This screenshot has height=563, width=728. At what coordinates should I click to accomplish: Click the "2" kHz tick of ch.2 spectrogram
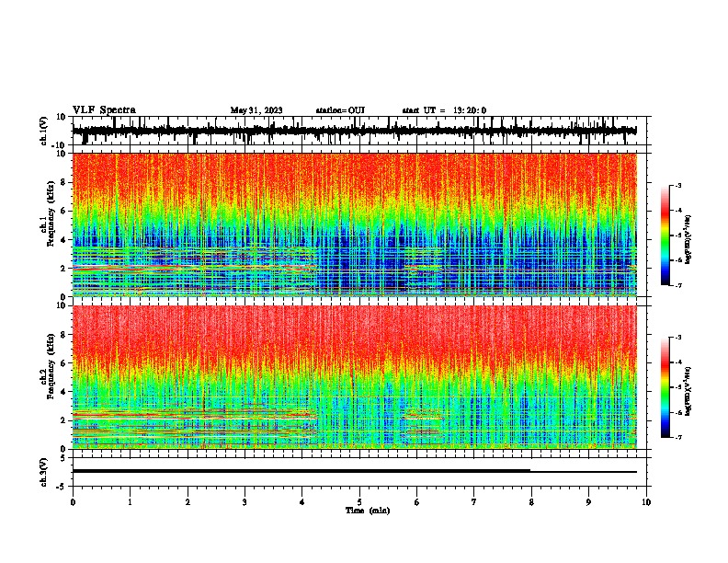click(x=63, y=420)
